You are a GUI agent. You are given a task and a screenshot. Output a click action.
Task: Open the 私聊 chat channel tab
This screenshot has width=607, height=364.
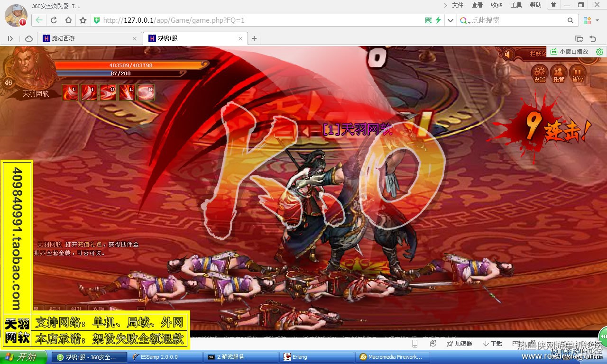[x=99, y=309]
